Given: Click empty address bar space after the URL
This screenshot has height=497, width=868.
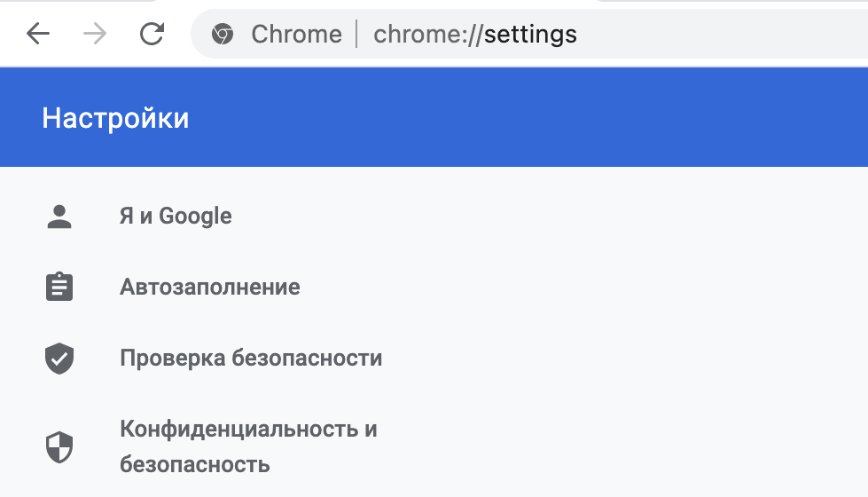Looking at the screenshot, I should (727, 35).
